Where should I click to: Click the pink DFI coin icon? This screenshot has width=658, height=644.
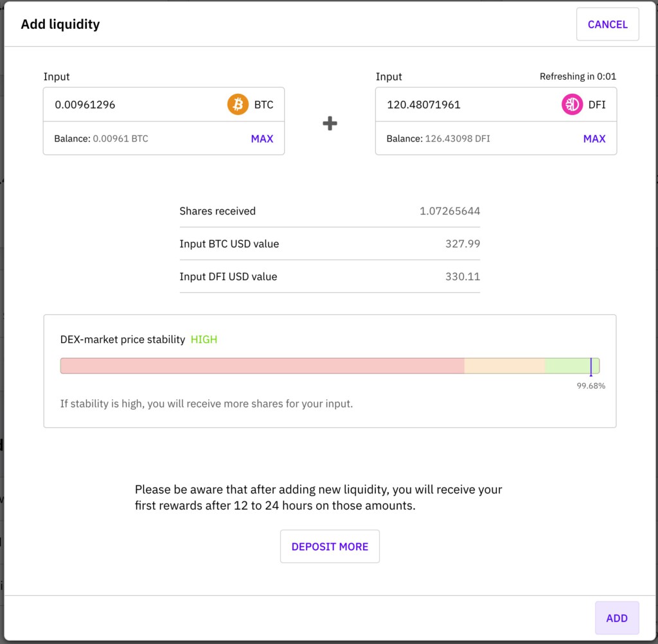pos(572,104)
